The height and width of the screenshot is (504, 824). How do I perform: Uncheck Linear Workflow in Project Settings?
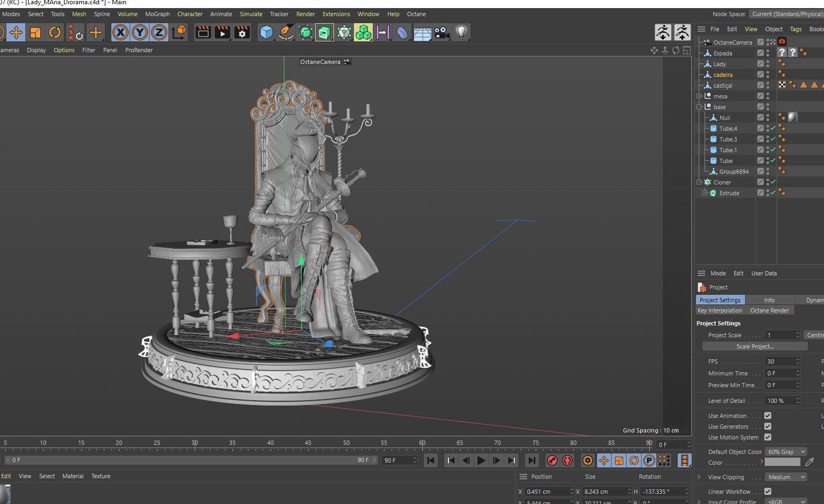[x=768, y=491]
